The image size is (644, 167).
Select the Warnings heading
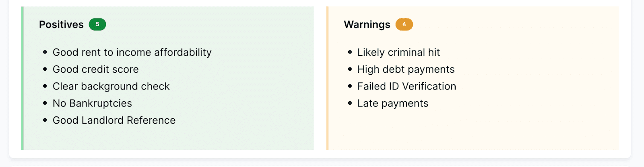pyautogui.click(x=367, y=24)
